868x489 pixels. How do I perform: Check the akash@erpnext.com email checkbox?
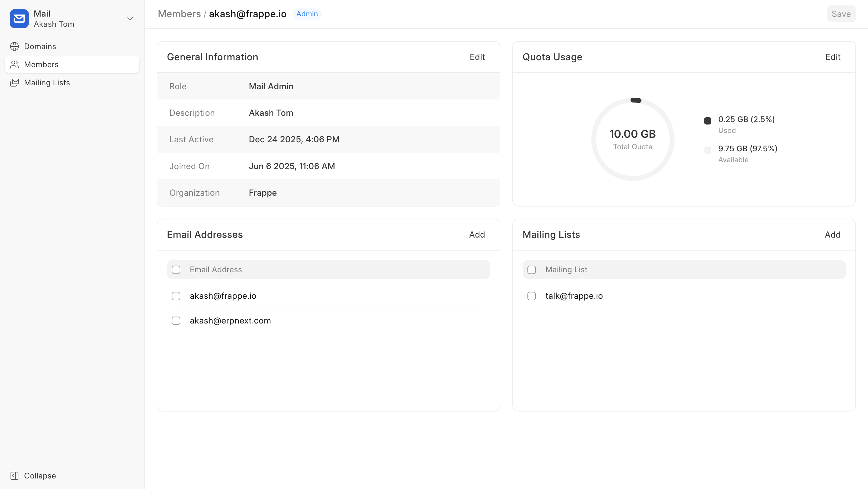pos(176,320)
